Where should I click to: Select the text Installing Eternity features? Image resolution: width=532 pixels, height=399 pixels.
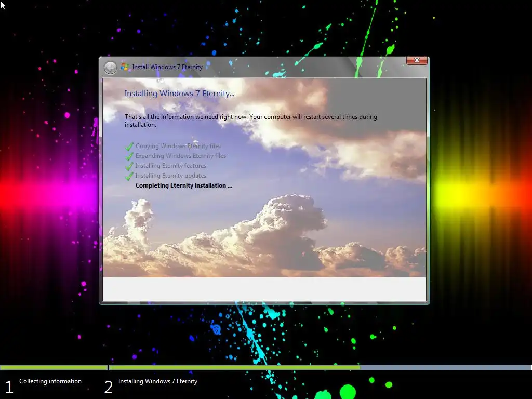[x=170, y=166]
